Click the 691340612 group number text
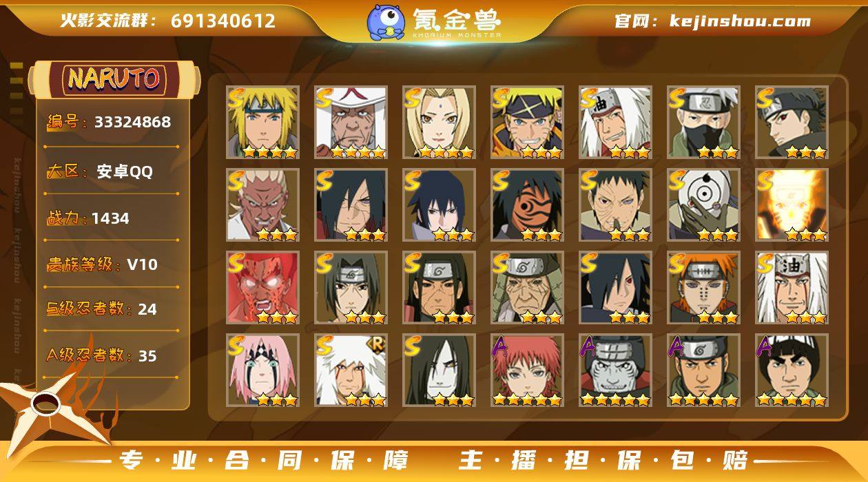The height and width of the screenshot is (482, 868). click(223, 21)
